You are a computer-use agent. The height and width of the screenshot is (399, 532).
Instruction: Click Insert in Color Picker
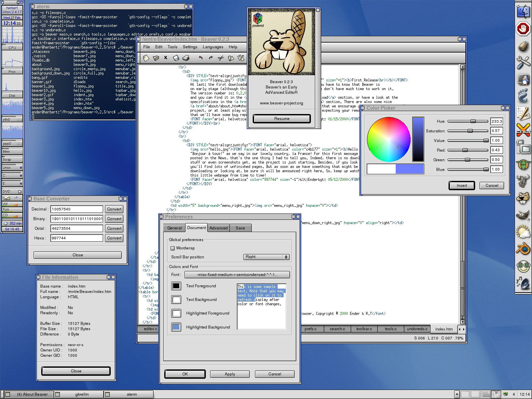[462, 186]
